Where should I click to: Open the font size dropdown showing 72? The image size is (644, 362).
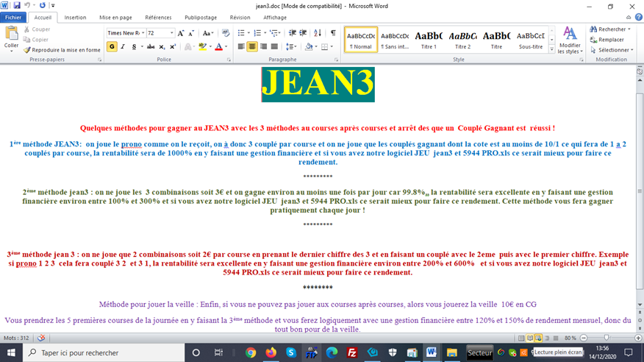coord(172,33)
